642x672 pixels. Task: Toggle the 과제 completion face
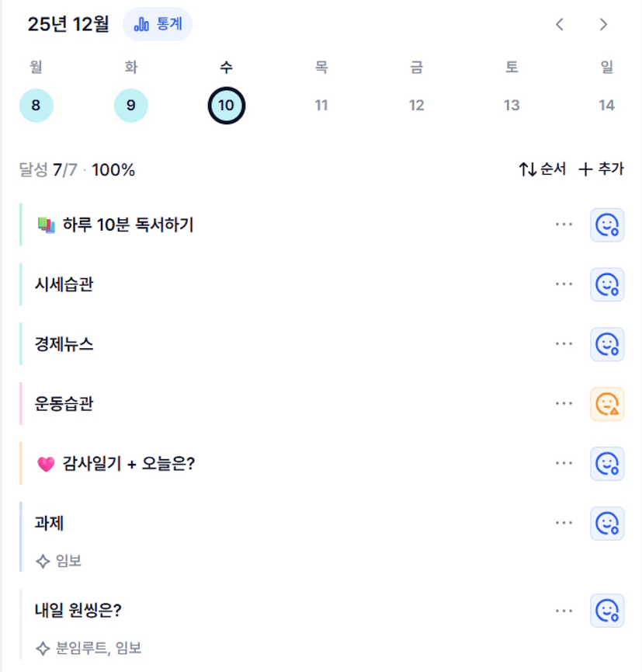pyautogui.click(x=606, y=524)
